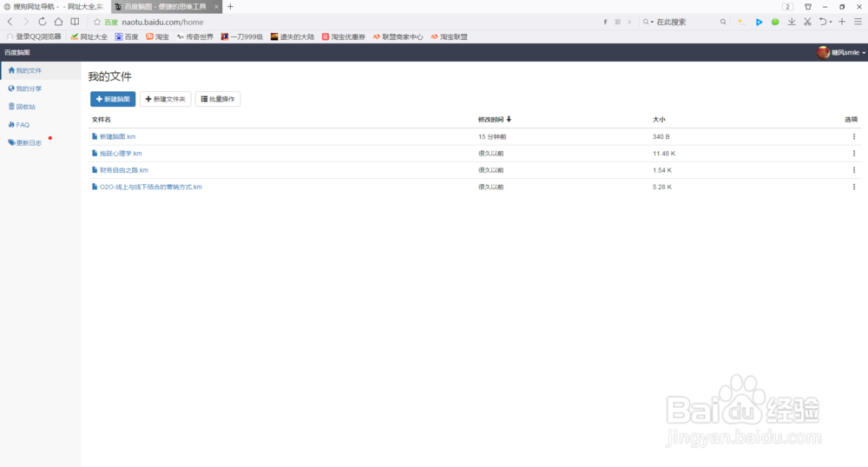868x467 pixels.
Task: Click the 批量操作 button
Action: coord(218,99)
